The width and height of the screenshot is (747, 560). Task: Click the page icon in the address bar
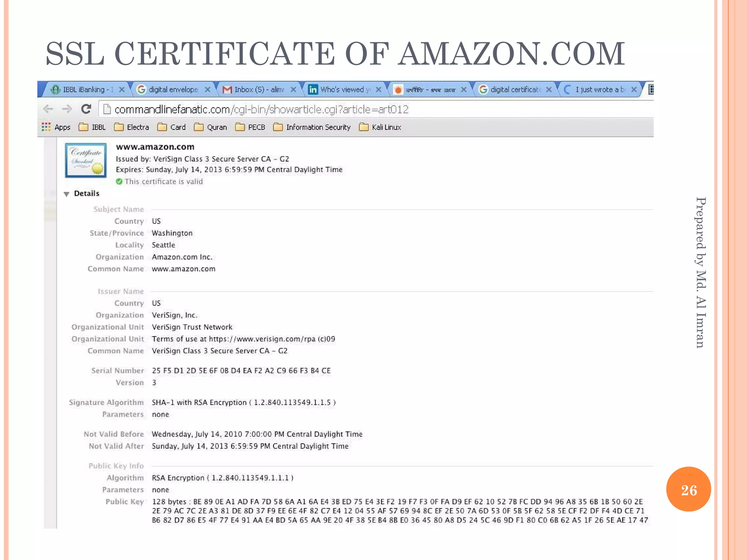tap(107, 109)
